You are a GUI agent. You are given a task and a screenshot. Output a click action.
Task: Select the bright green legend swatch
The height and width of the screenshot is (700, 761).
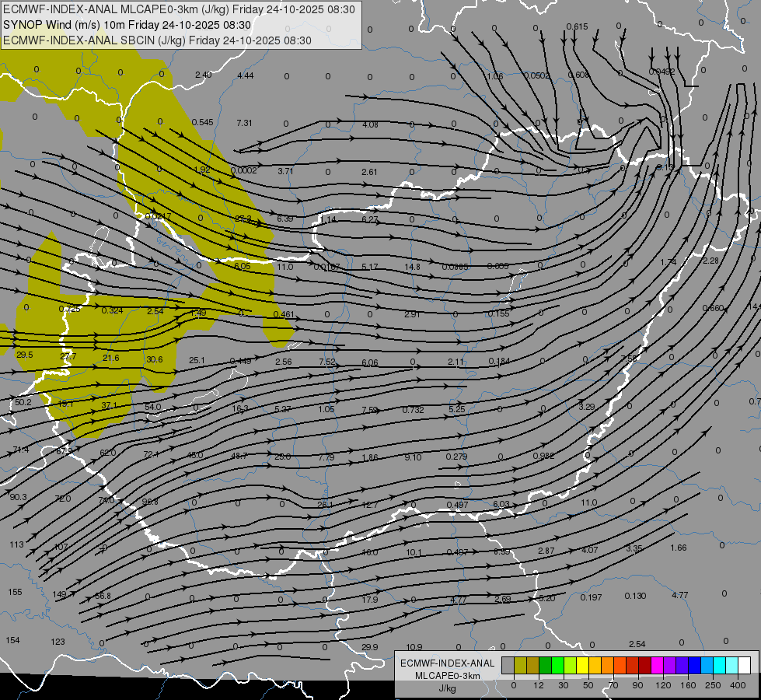coord(558,665)
